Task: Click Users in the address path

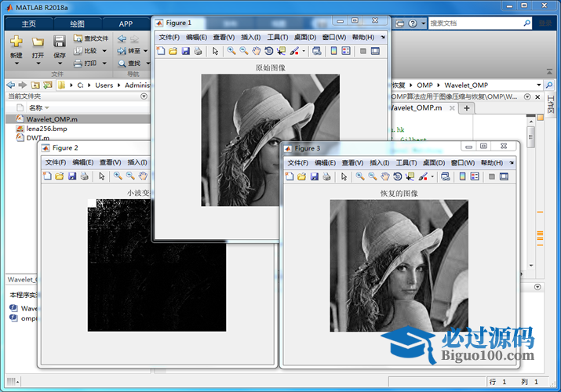Action: [x=104, y=85]
